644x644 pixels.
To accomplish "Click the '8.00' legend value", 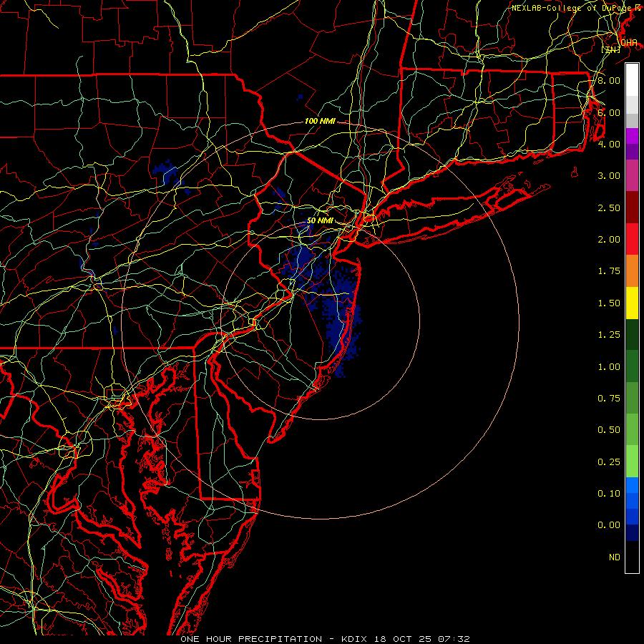I will point(609,80).
